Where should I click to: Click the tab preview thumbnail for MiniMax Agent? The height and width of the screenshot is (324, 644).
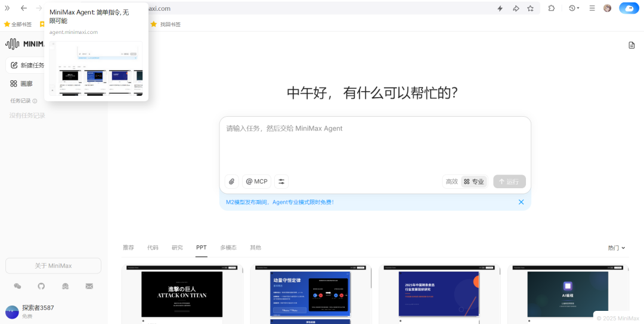coord(95,68)
